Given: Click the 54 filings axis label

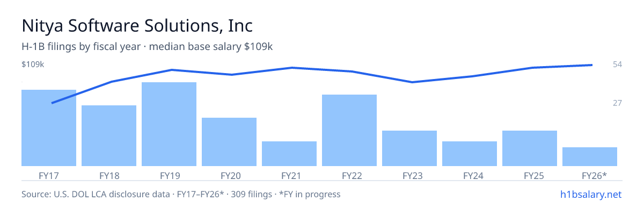Looking at the screenshot, I should pos(617,64).
